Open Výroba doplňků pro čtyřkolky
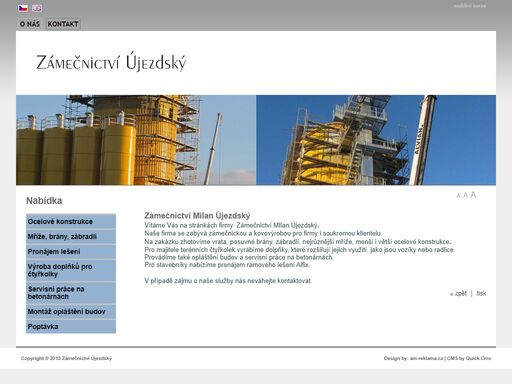 [x=71, y=270]
